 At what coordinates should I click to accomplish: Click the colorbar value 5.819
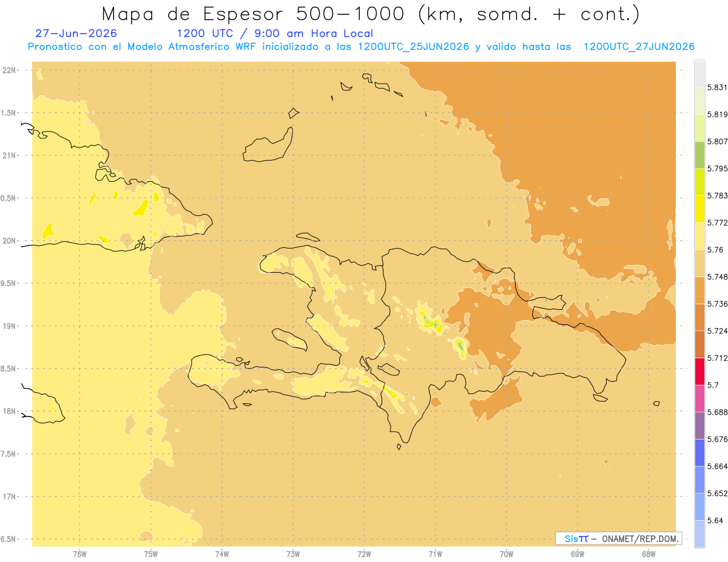pos(717,114)
